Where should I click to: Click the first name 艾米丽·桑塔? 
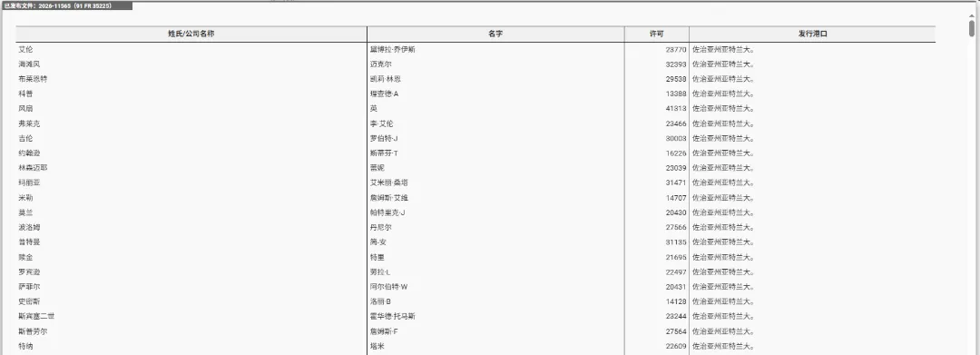pyautogui.click(x=389, y=183)
